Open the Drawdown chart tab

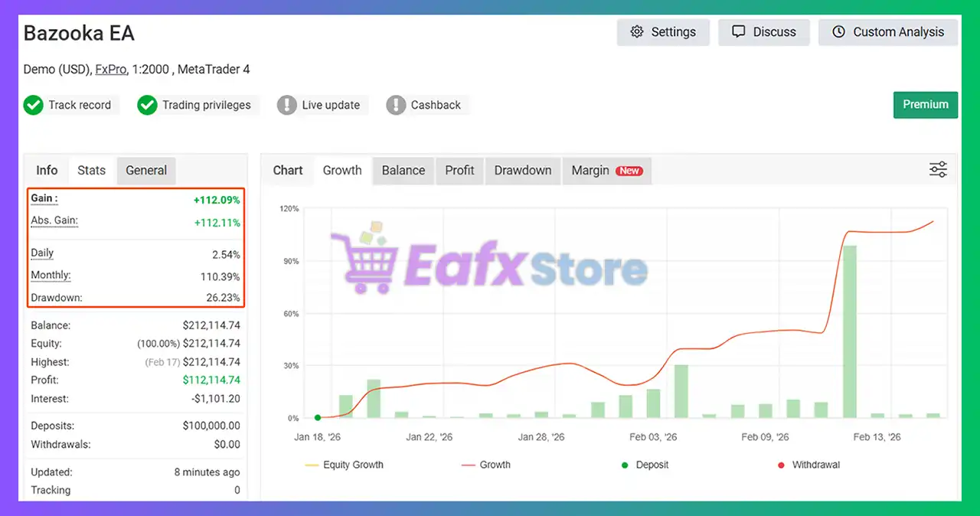(523, 170)
